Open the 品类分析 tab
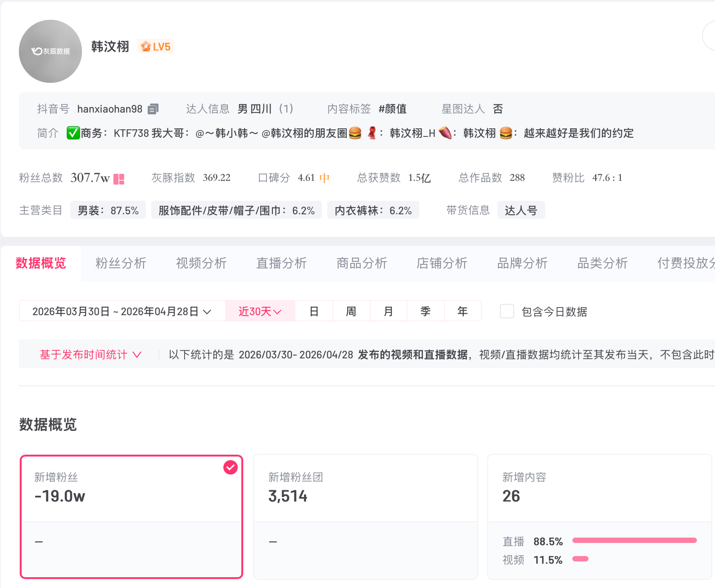This screenshot has height=588, width=715. pyautogui.click(x=602, y=263)
